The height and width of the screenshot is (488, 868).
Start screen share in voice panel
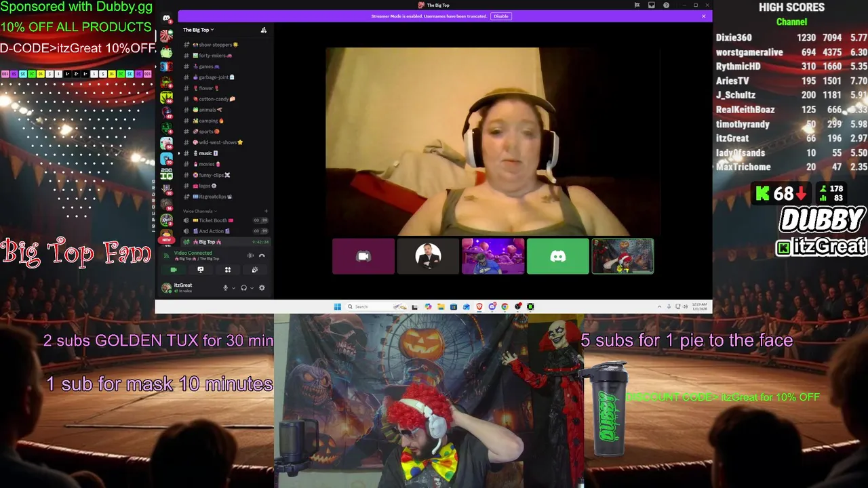pyautogui.click(x=201, y=270)
